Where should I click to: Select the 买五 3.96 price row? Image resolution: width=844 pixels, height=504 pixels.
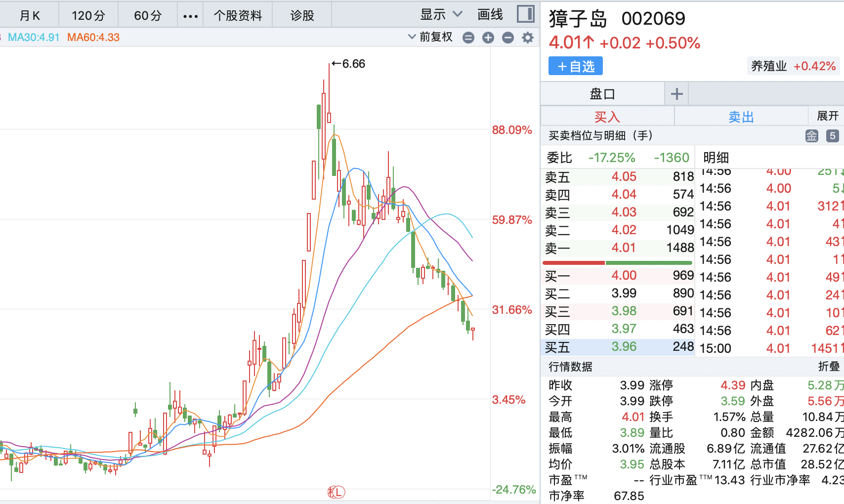[x=618, y=347]
